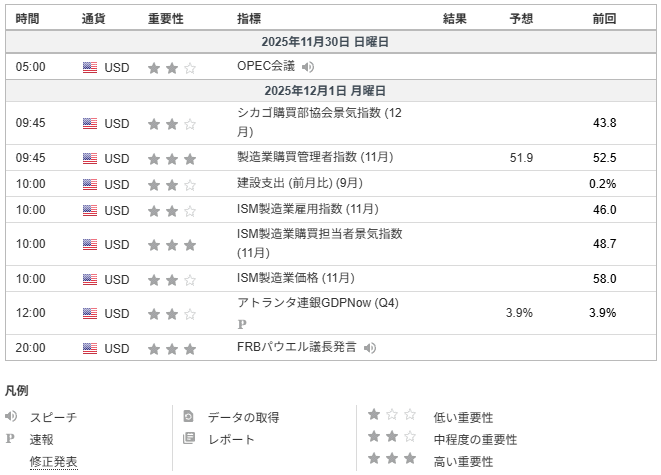This screenshot has width=661, height=475.
Task: Click the three-star 高い重要性 icon in legend
Action: tap(391, 460)
